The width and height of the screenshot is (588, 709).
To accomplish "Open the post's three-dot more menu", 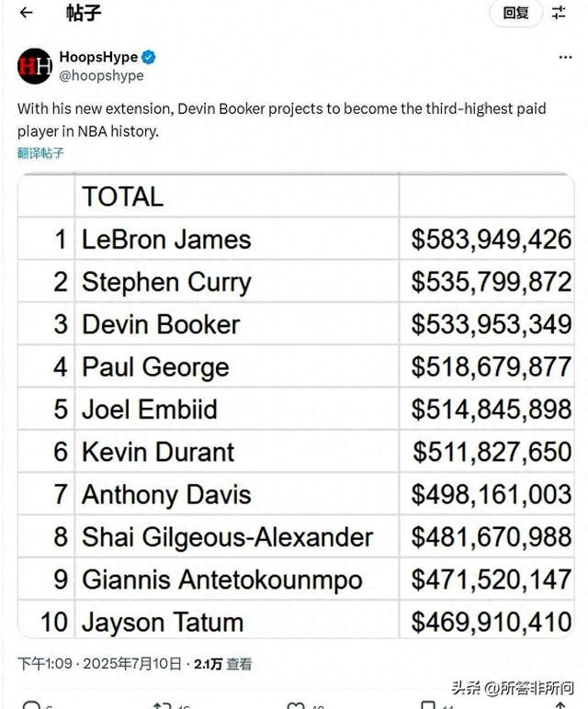I will 565,58.
